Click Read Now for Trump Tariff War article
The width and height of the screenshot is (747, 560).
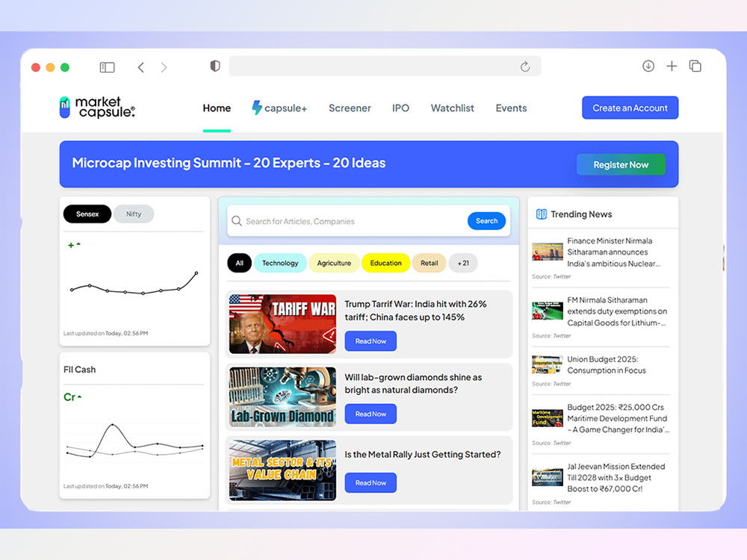(371, 341)
